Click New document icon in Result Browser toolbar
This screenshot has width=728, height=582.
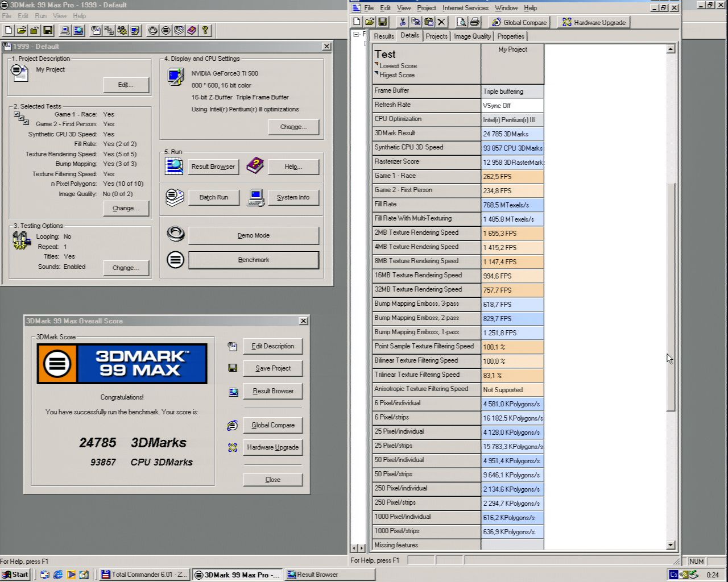tap(357, 22)
